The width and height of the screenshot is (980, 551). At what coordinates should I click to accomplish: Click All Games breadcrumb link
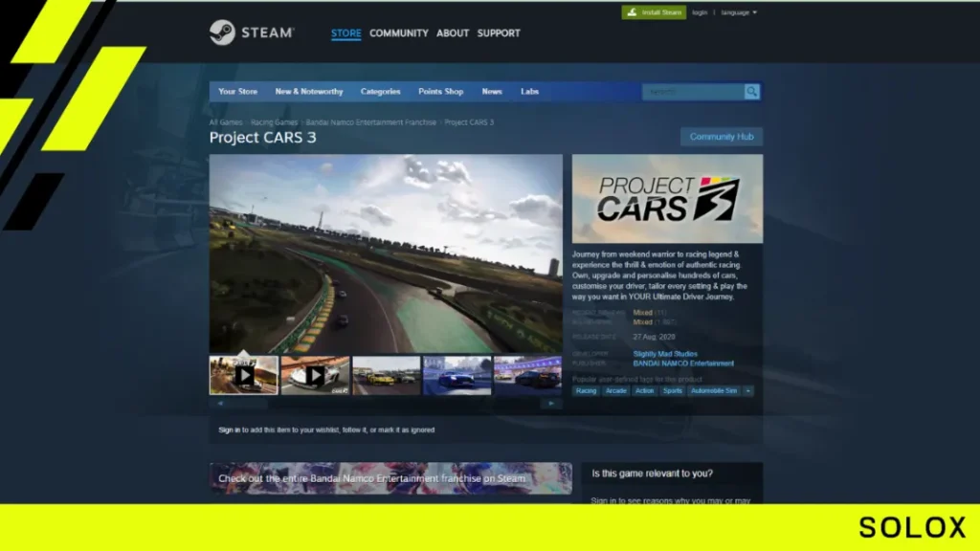226,122
